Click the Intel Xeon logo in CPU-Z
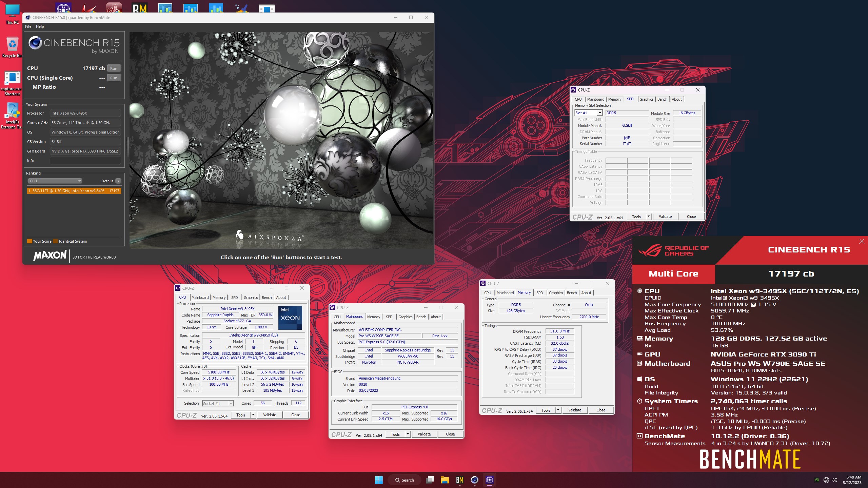 click(x=290, y=318)
